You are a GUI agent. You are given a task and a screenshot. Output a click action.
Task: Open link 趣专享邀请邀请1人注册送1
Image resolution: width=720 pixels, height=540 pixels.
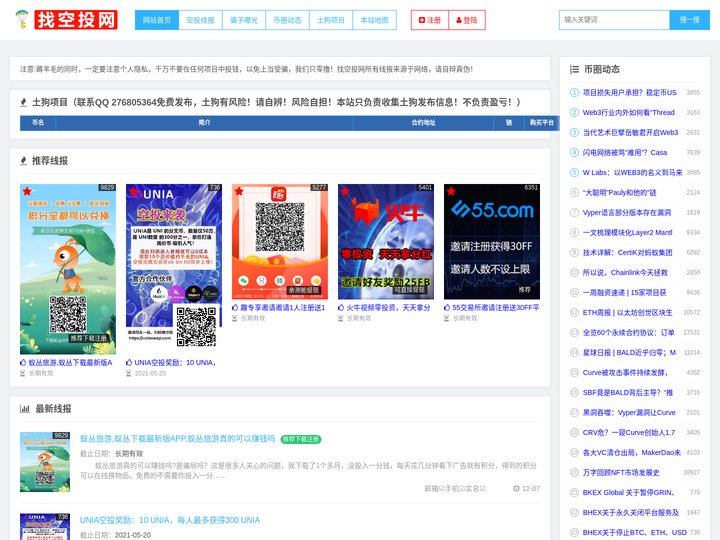click(283, 307)
